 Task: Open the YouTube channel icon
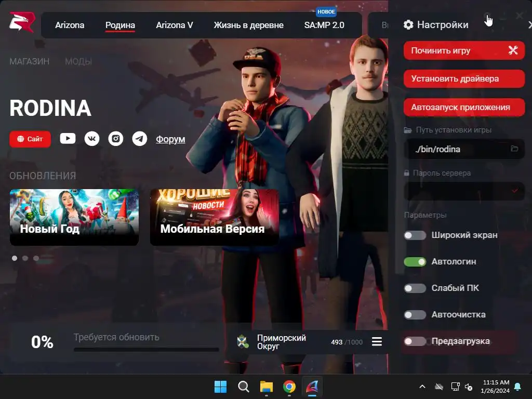click(x=68, y=138)
